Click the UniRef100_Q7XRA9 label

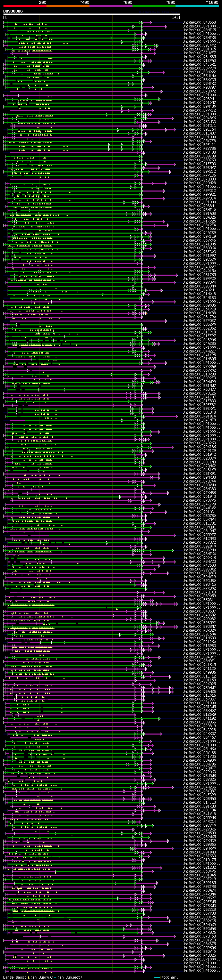199,366
